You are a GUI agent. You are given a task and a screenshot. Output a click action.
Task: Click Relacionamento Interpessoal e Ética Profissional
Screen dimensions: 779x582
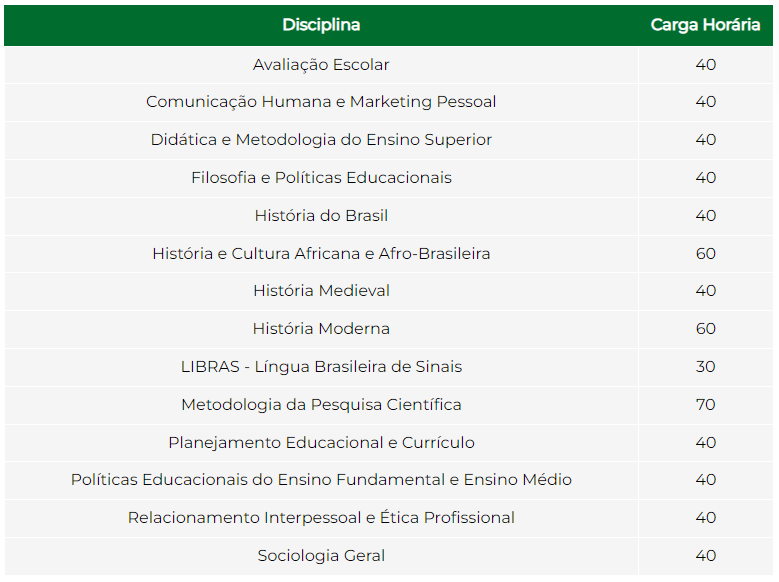pos(321,517)
